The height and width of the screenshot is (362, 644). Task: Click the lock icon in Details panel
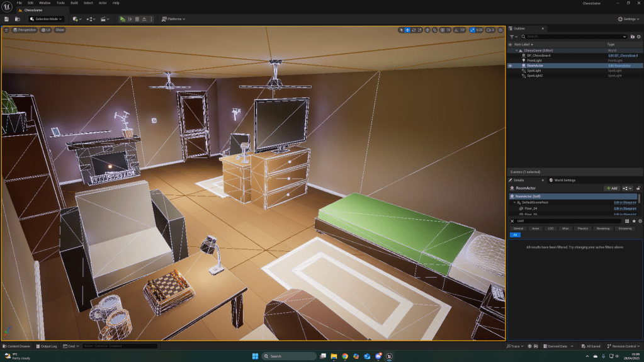(x=638, y=188)
